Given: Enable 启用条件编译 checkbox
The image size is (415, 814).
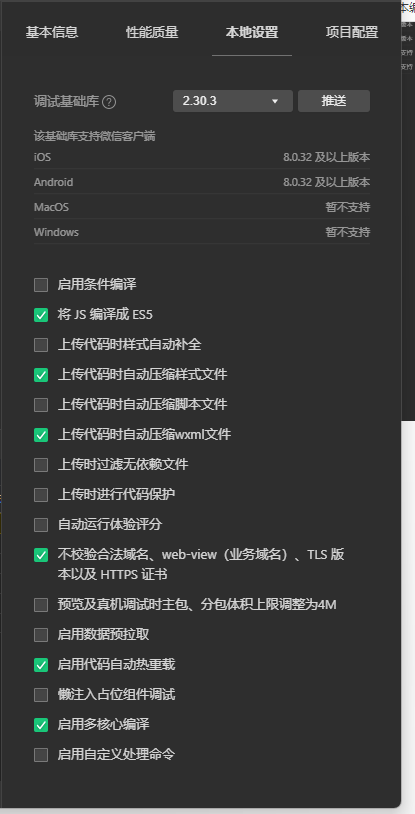Looking at the screenshot, I should [x=41, y=285].
